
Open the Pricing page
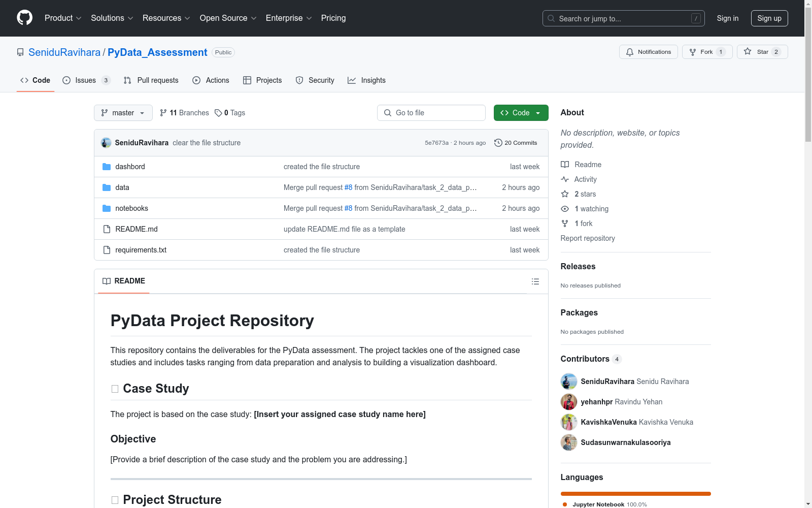tap(333, 18)
